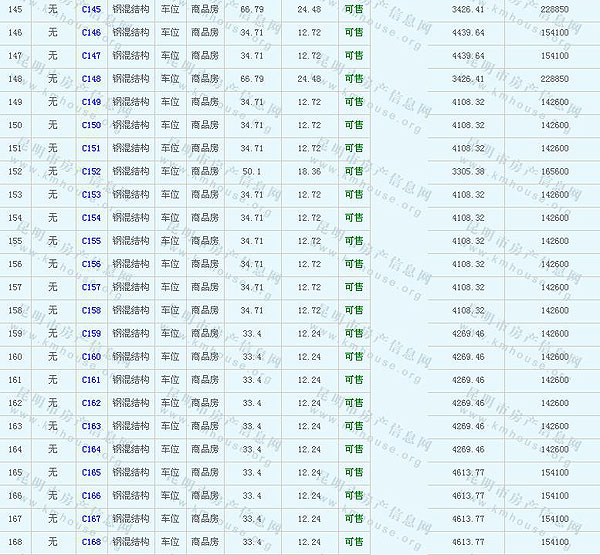Open the C163 unit link
Viewport: 600px width, 555px height.
click(x=91, y=426)
